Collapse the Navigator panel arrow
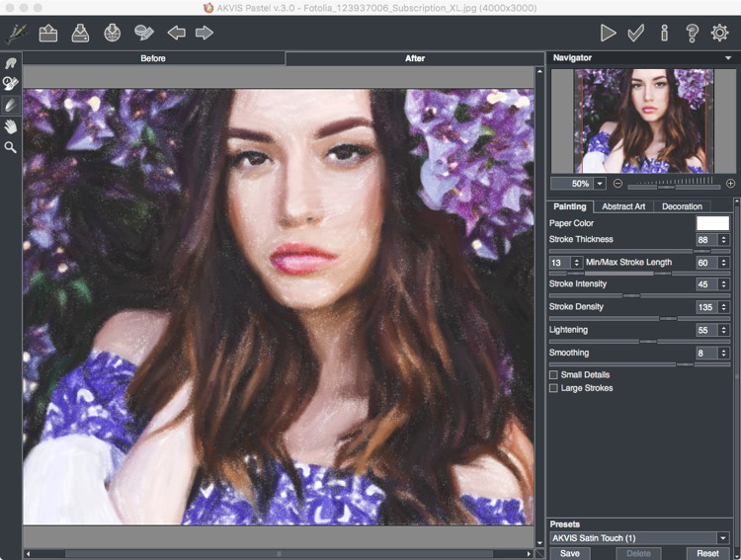The image size is (741, 560). pyautogui.click(x=728, y=58)
